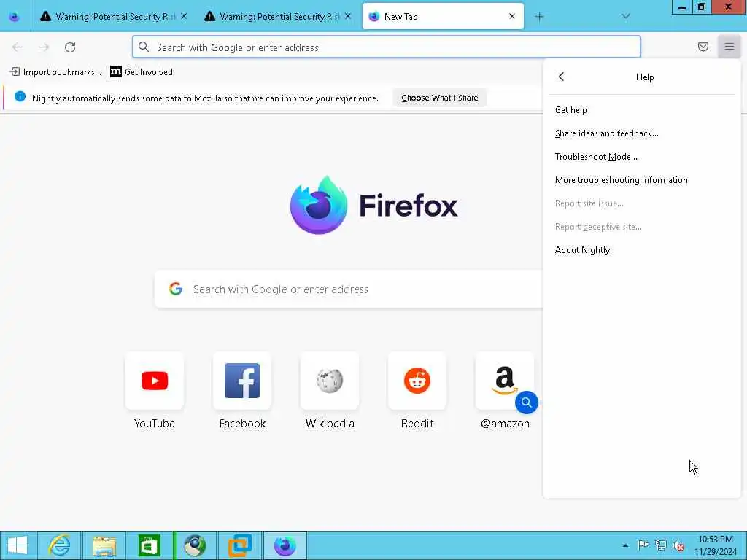The height and width of the screenshot is (560, 747).
Task: Go back with the toolbar back arrow
Action: [18, 47]
